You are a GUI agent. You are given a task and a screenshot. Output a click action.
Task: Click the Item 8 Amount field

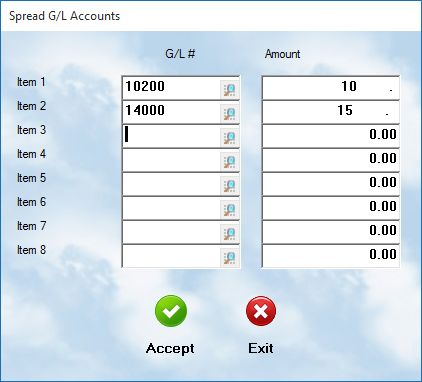tap(330, 255)
